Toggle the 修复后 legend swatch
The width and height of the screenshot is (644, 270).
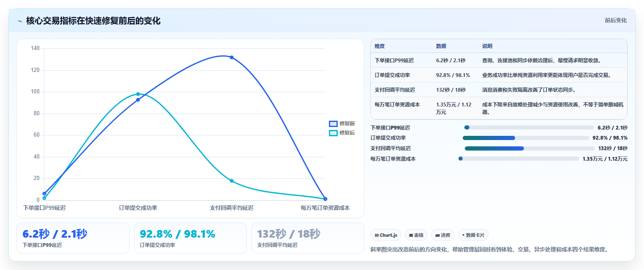(x=333, y=133)
